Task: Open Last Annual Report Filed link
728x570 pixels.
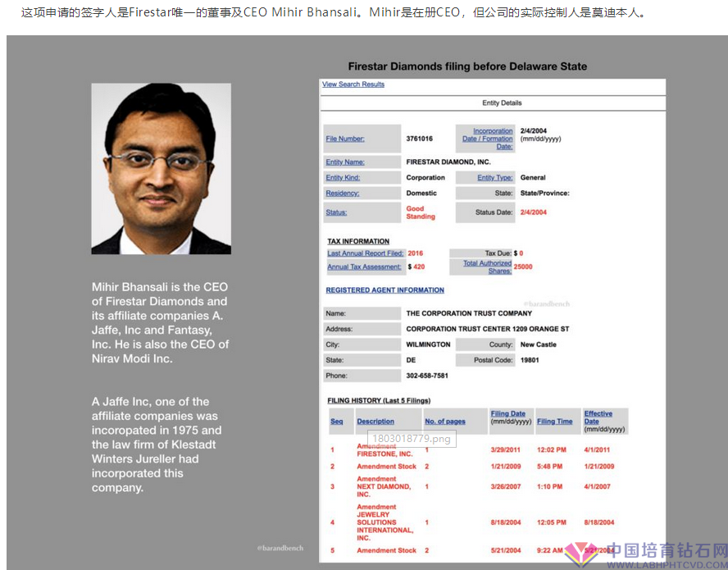Action: 366,253
